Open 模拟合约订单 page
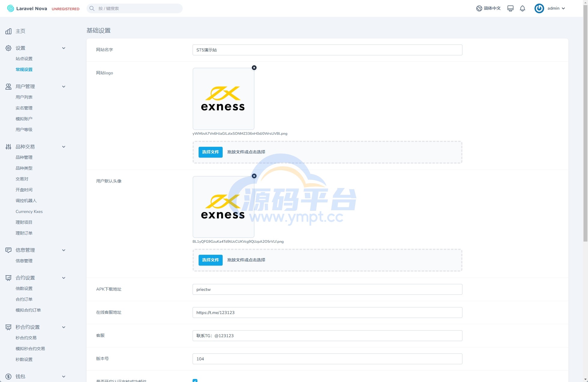Viewport: 588px width, 382px height. click(x=28, y=310)
